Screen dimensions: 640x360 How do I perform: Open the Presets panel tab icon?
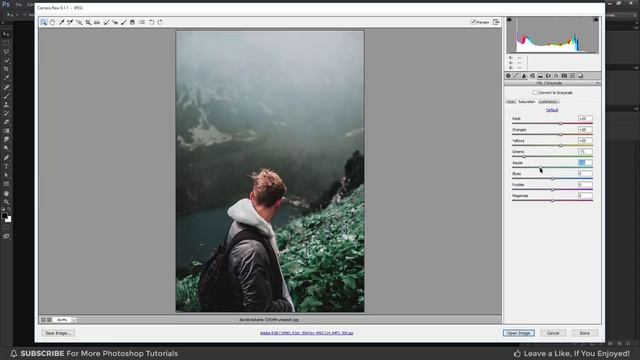[x=572, y=76]
